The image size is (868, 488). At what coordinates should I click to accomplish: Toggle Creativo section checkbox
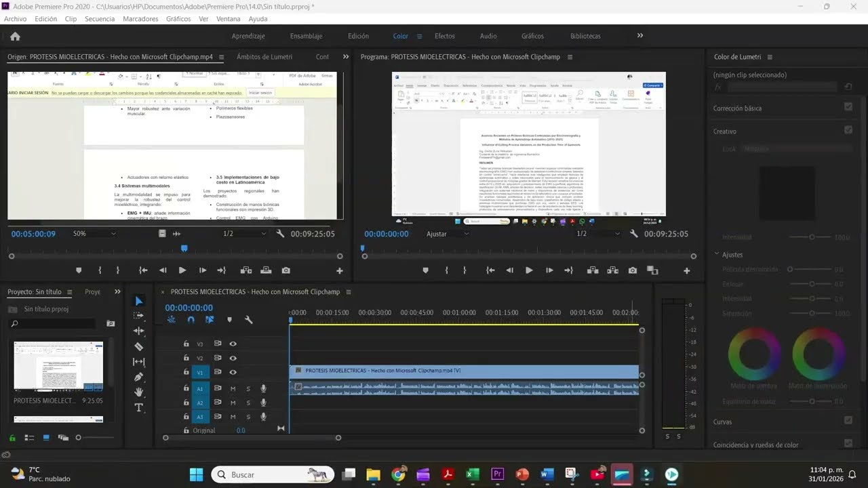[x=848, y=129]
